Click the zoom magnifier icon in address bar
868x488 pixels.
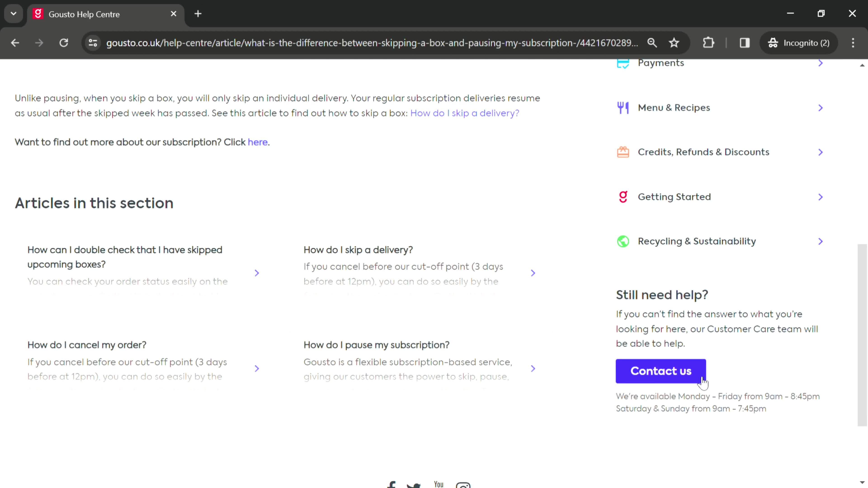(x=652, y=43)
